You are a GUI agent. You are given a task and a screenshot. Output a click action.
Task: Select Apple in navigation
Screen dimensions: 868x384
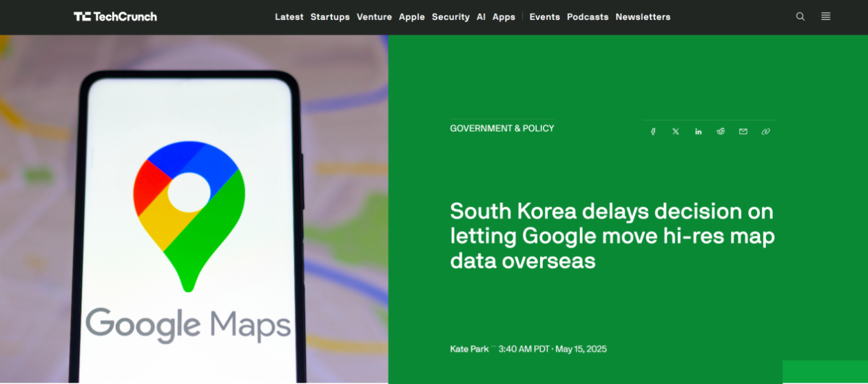coord(412,17)
